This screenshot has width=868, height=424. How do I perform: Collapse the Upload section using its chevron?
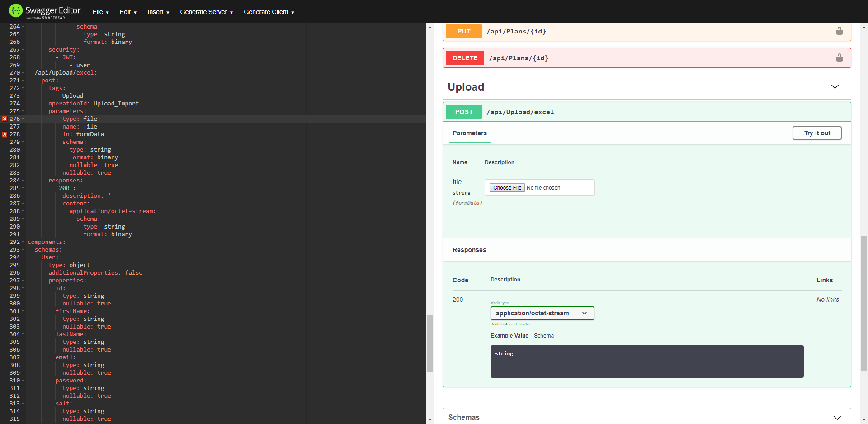click(835, 86)
